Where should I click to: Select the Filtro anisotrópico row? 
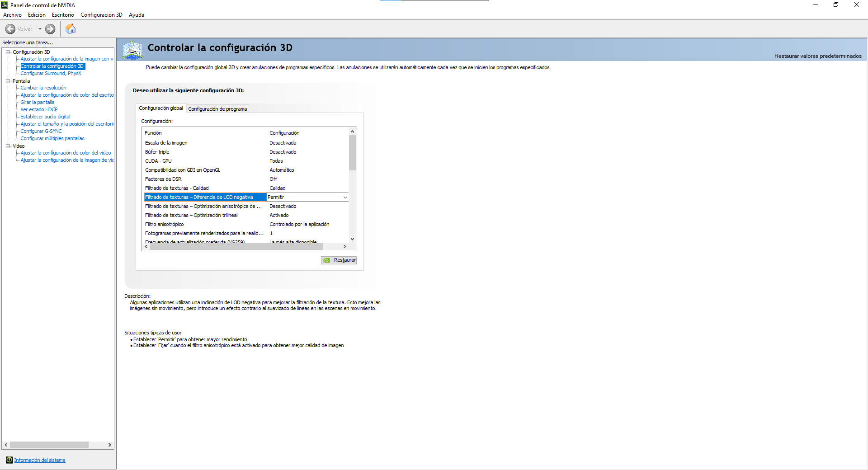coord(246,224)
